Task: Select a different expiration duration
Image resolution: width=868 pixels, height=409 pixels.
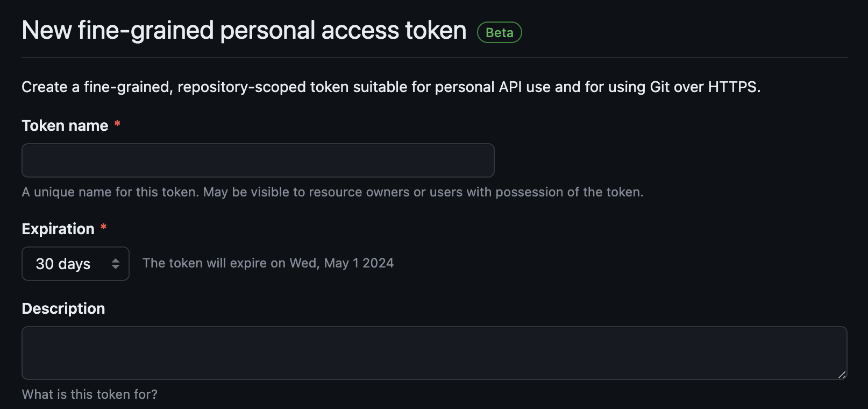Action: pyautogui.click(x=75, y=264)
